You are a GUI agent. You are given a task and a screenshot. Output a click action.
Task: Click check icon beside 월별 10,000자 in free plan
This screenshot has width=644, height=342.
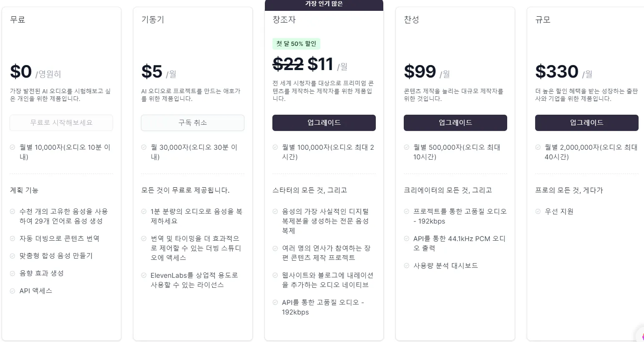coord(13,147)
